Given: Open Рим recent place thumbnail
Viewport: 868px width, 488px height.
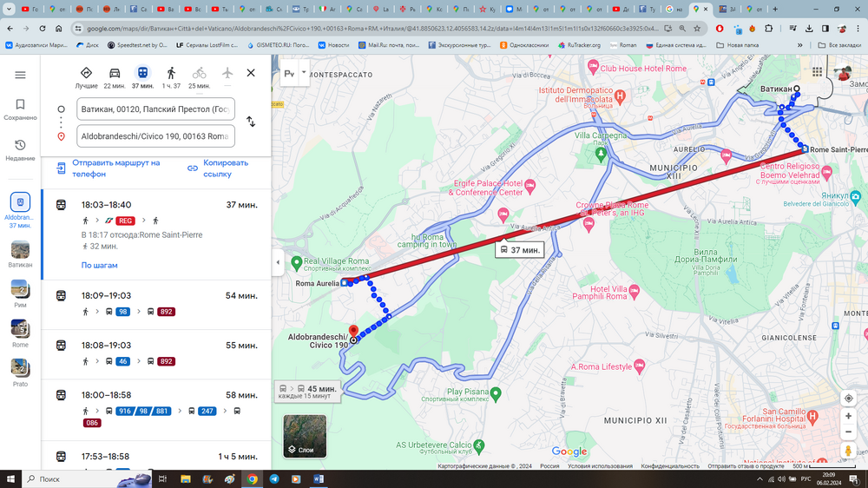Looking at the screenshot, I should (x=20, y=293).
